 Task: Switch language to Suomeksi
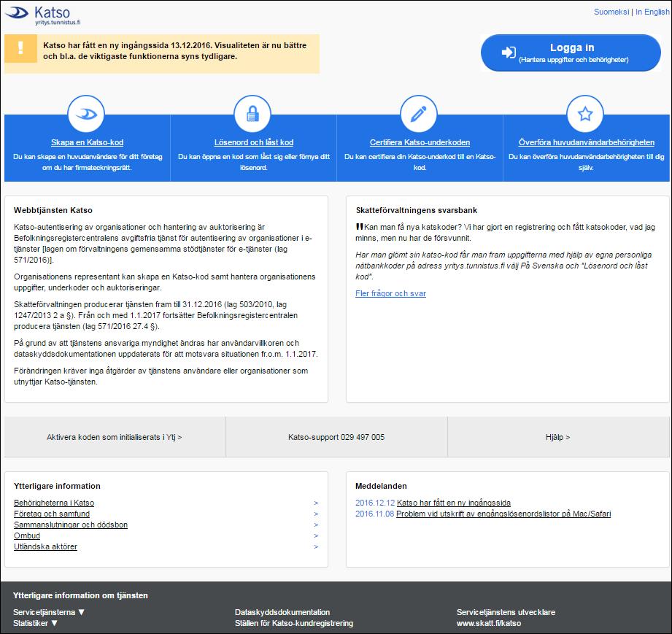[x=611, y=12]
